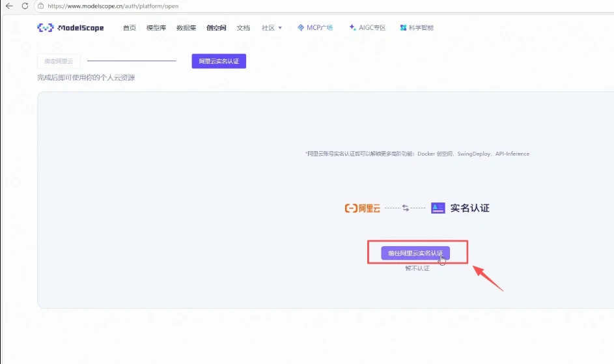Click the 实名认证 ID card icon
This screenshot has height=364, width=614.
438,208
